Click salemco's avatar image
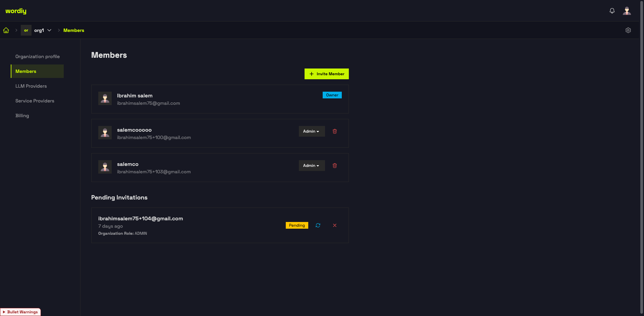The width and height of the screenshot is (644, 316). [x=105, y=167]
